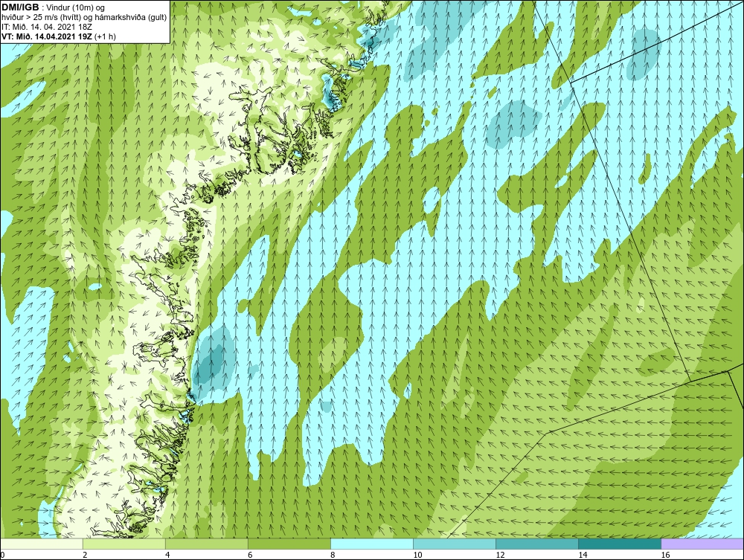Click the pale yellow 0–2 legend swatch
The height and width of the screenshot is (560, 744).
click(x=41, y=544)
